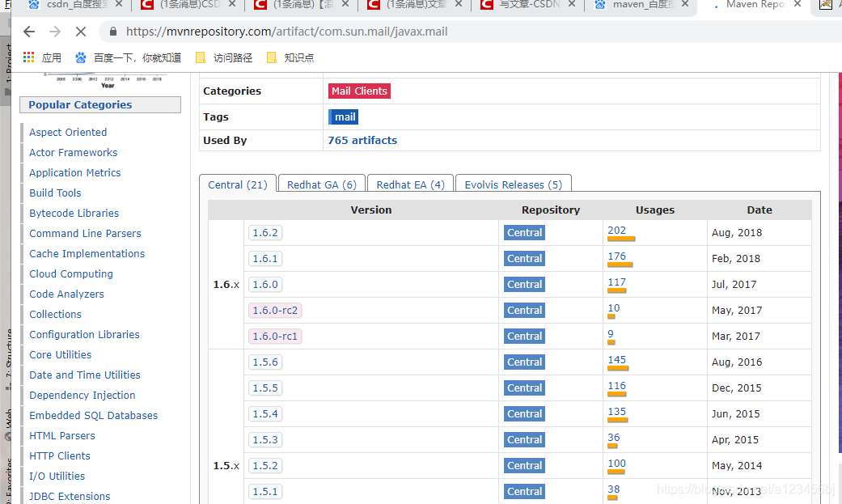Screen dimensions: 842x504
Task: Click the padlock site security icon
Action: point(112,32)
